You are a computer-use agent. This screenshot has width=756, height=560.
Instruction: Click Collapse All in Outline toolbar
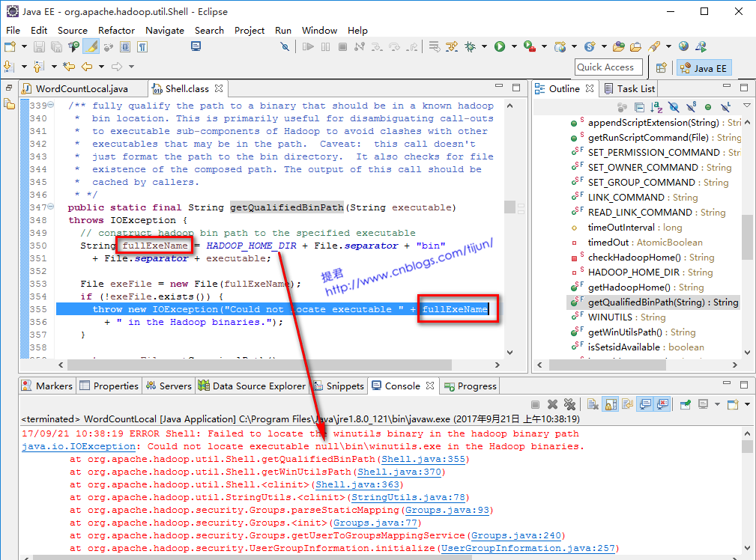(x=639, y=107)
